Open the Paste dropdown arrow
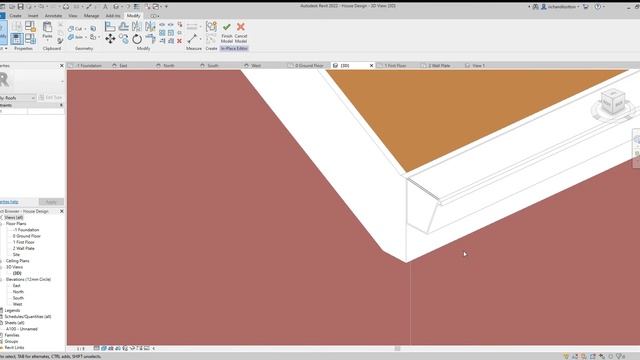 click(47, 40)
